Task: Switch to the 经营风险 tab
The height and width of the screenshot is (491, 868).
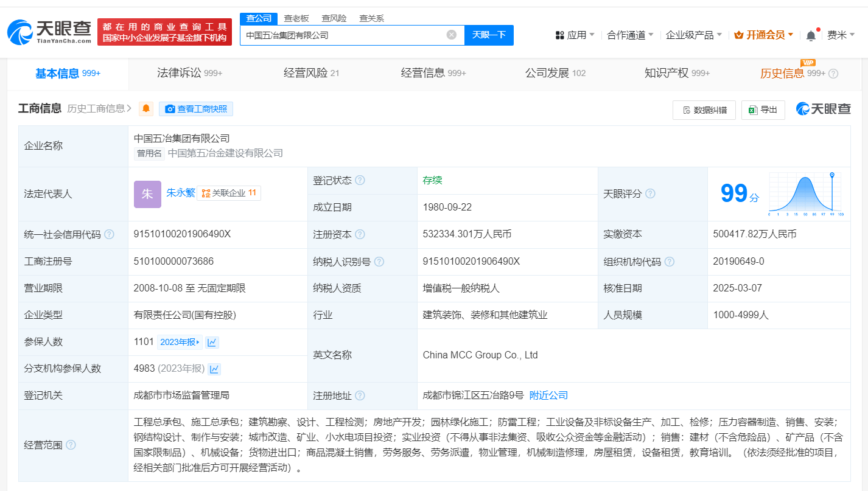Action: (x=312, y=74)
